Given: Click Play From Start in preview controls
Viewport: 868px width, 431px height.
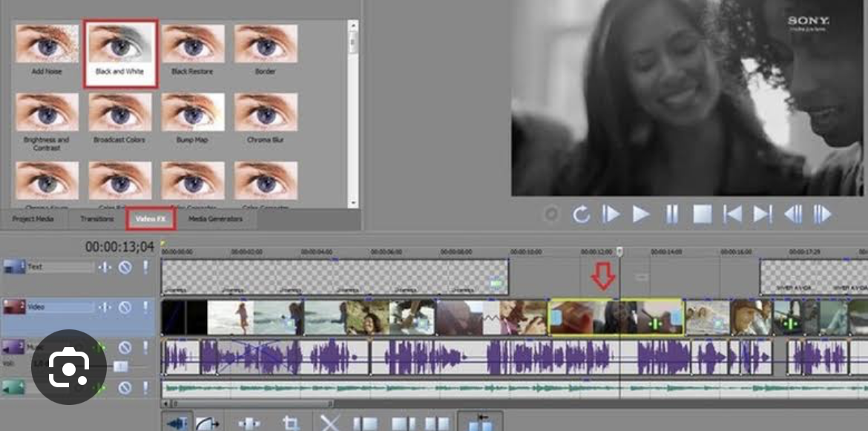Looking at the screenshot, I should click(x=611, y=214).
